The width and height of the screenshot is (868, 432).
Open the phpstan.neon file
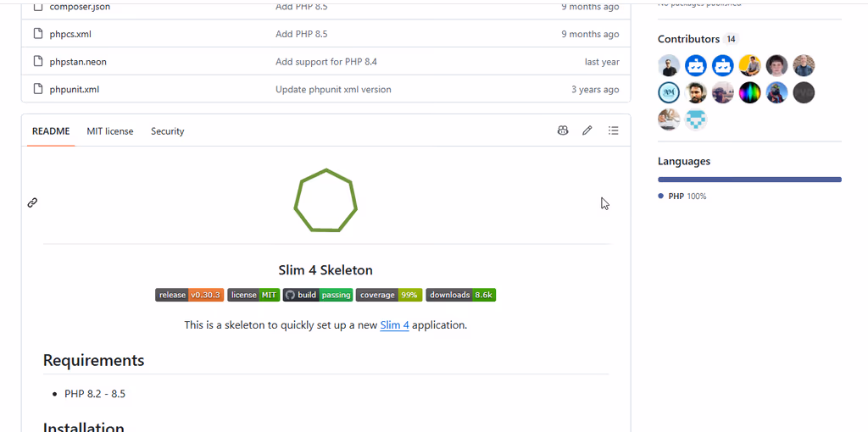[x=77, y=62]
